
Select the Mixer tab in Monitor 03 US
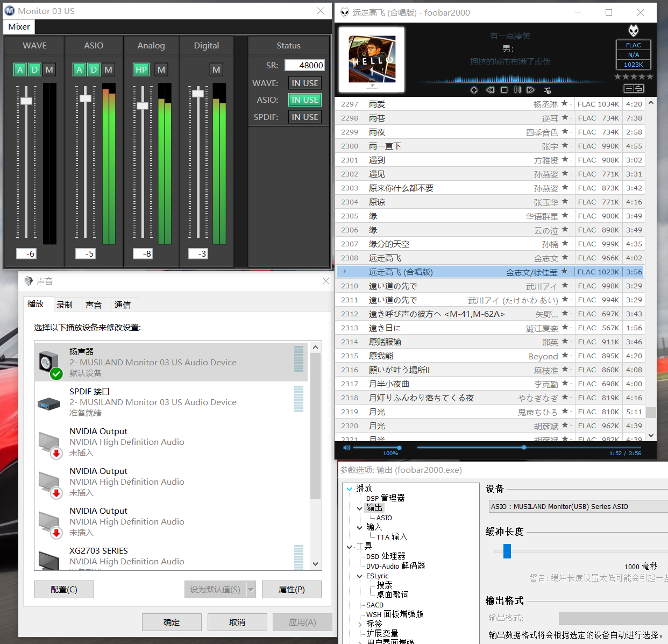[18, 26]
